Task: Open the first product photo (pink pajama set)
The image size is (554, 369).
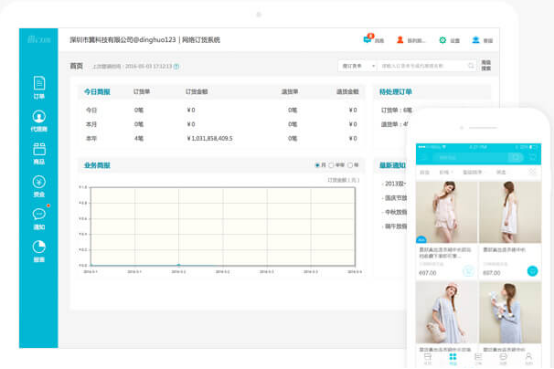Action: tap(447, 212)
